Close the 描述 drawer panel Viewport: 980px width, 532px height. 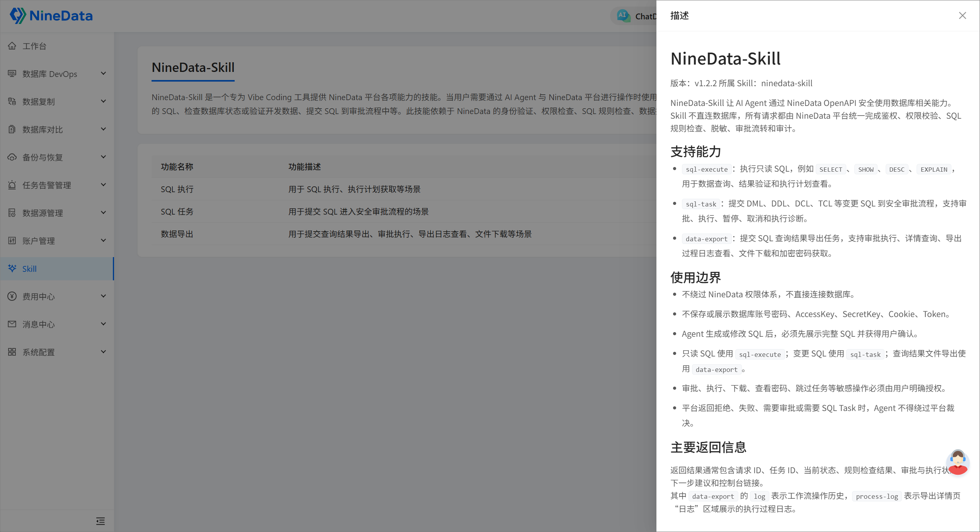point(963,15)
